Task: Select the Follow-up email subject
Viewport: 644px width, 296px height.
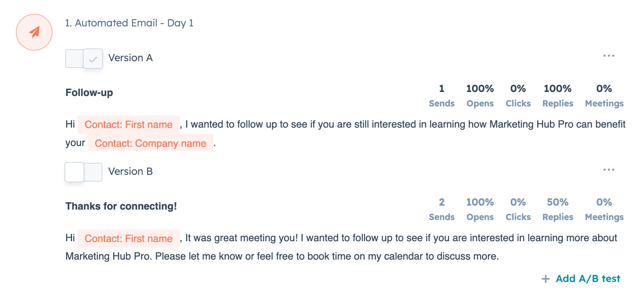Action: pos(89,93)
